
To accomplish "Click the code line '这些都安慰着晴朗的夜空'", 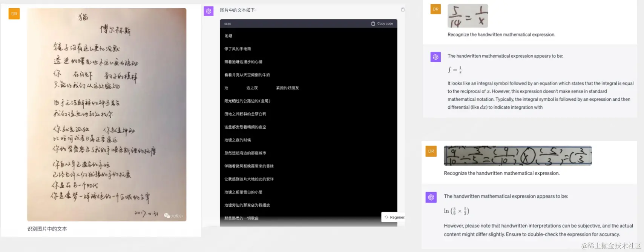I will pos(245,127).
